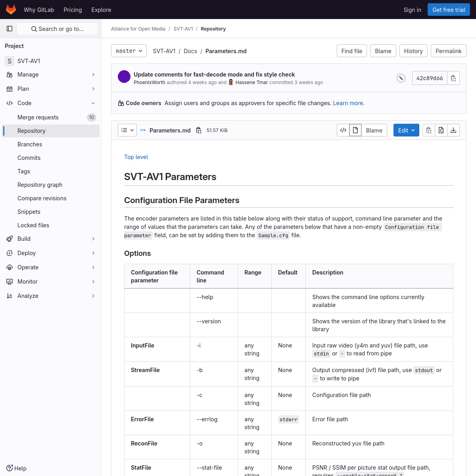Click the InputFile table cell
The width and height of the screenshot is (476, 476).
pos(157,349)
